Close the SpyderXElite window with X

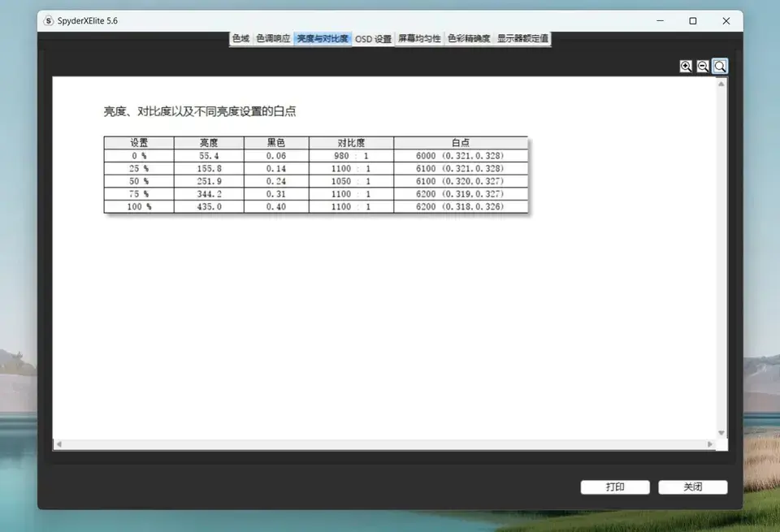pyautogui.click(x=726, y=21)
